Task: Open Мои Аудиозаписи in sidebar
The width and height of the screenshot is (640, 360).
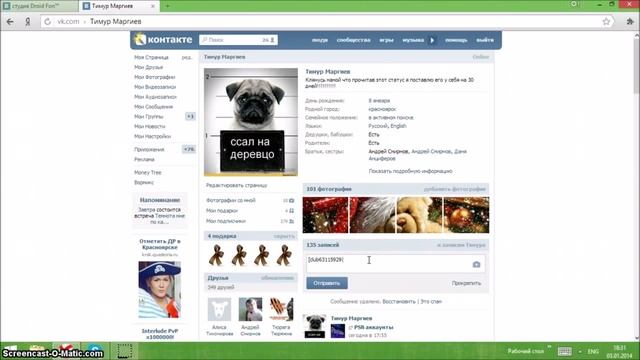Action: pos(155,97)
